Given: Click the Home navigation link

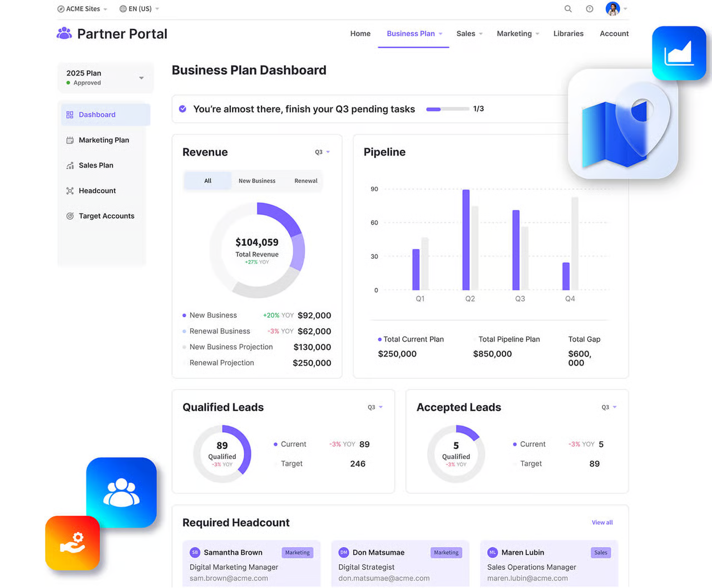Looking at the screenshot, I should (x=360, y=34).
